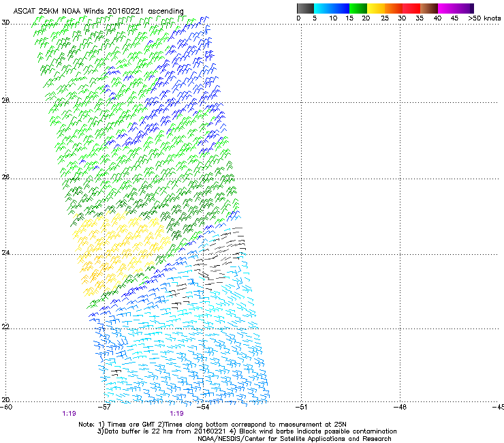This screenshot has height=443, width=504.
Task: Click the '30' color bar scale label
Action: pyautogui.click(x=402, y=18)
